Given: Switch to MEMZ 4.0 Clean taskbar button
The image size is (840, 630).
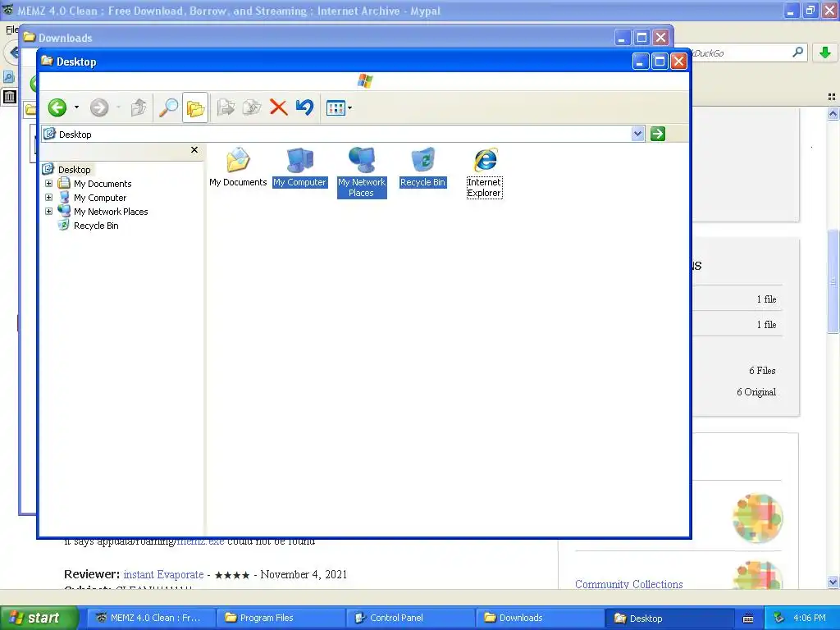Looking at the screenshot, I should tap(152, 618).
